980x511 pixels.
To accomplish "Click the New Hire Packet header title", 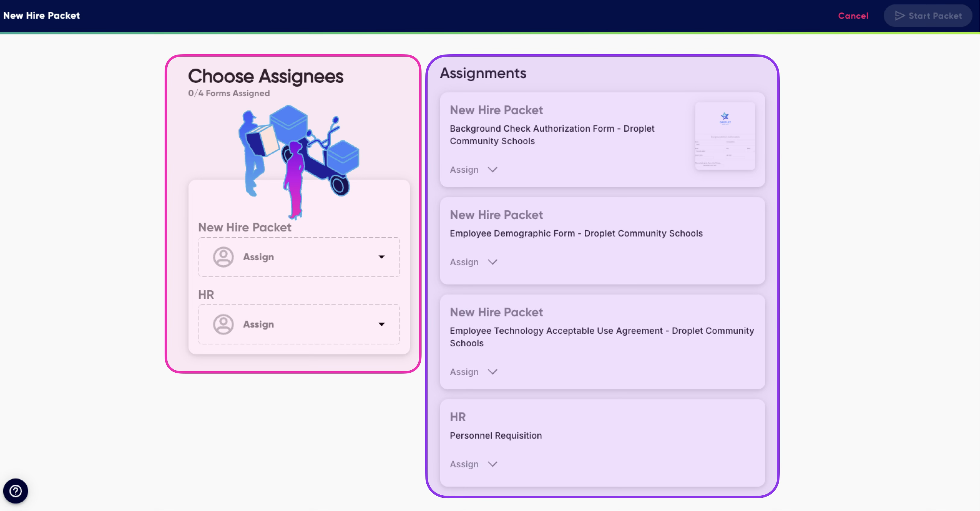I will 42,16.
